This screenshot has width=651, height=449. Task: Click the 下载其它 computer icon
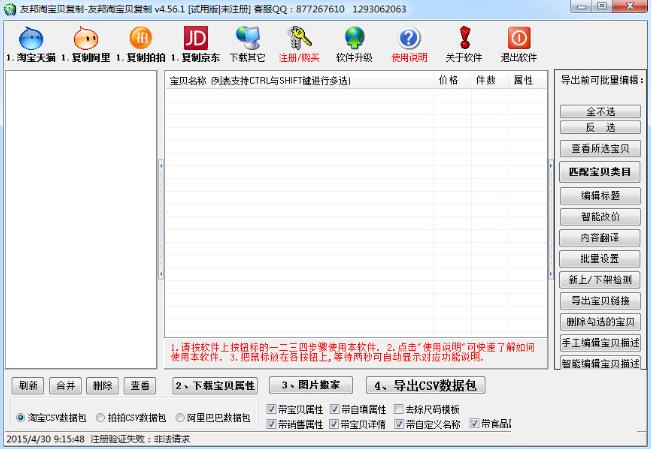pos(248,38)
